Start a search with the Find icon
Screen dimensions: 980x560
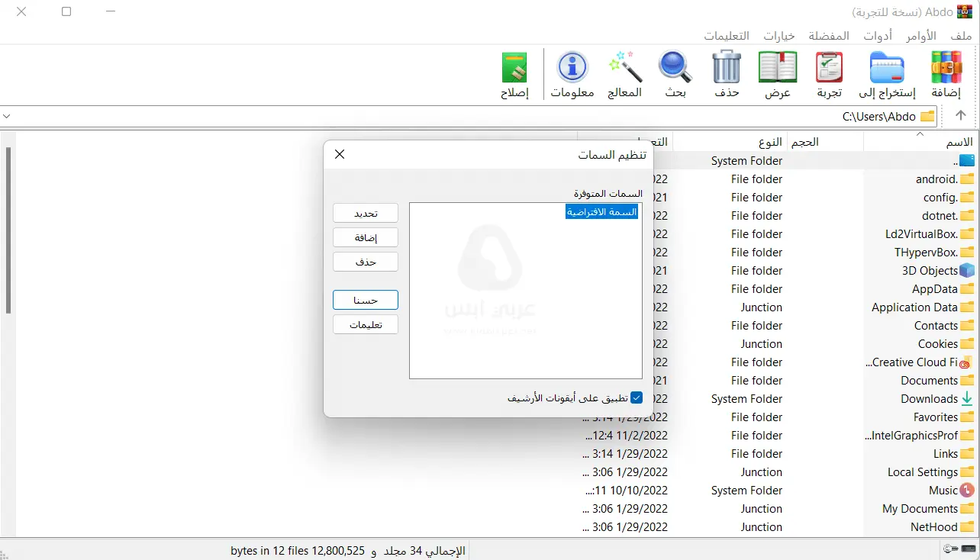pos(675,72)
